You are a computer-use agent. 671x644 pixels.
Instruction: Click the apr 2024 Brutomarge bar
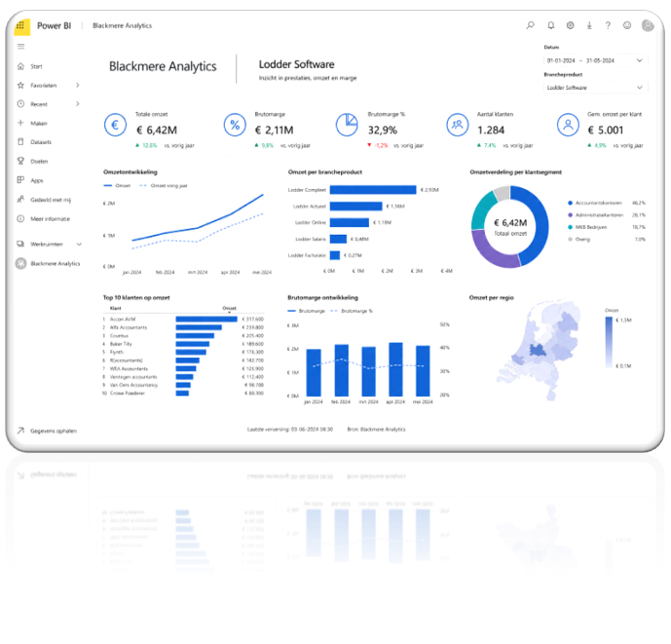pos(395,369)
